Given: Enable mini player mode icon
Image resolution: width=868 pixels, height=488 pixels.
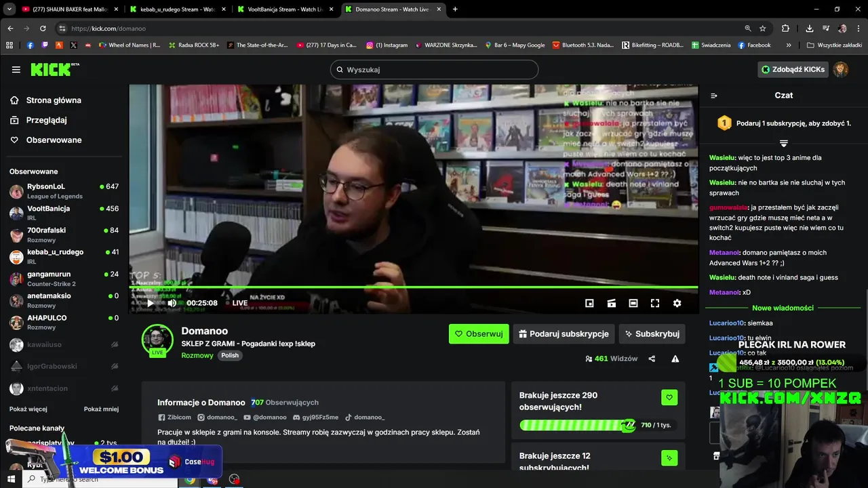Looking at the screenshot, I should [589, 303].
